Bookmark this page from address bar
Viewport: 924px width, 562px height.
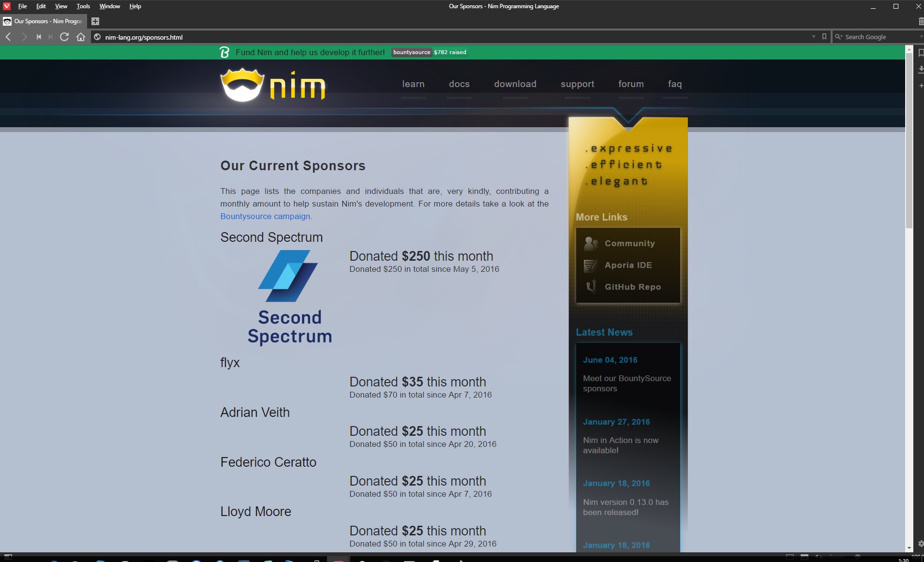pyautogui.click(x=824, y=37)
